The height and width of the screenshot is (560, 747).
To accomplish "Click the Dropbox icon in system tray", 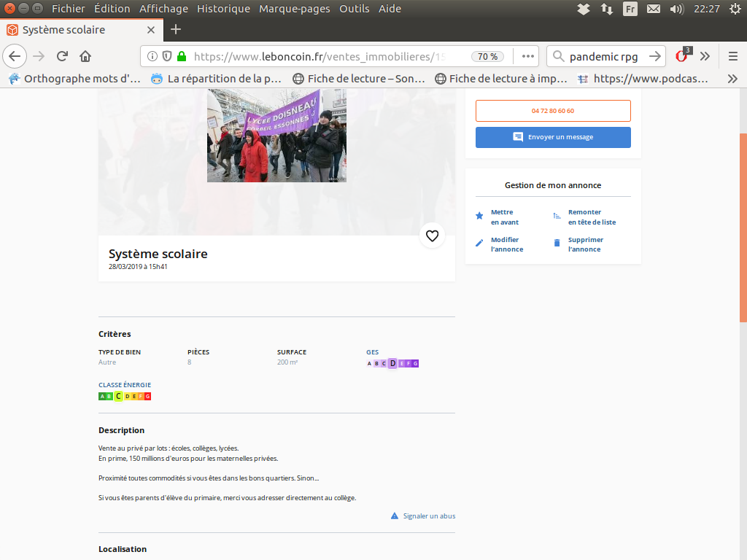I will pyautogui.click(x=583, y=9).
